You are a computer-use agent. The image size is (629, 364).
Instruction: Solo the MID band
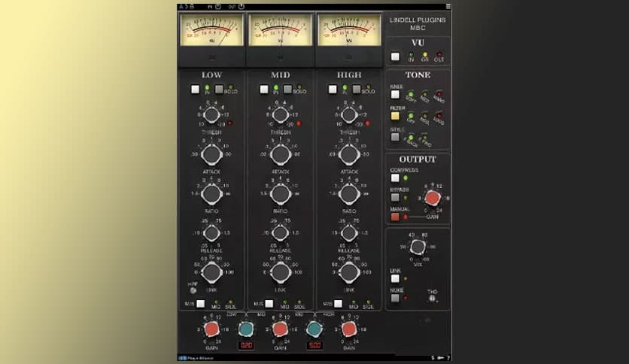pos(287,89)
